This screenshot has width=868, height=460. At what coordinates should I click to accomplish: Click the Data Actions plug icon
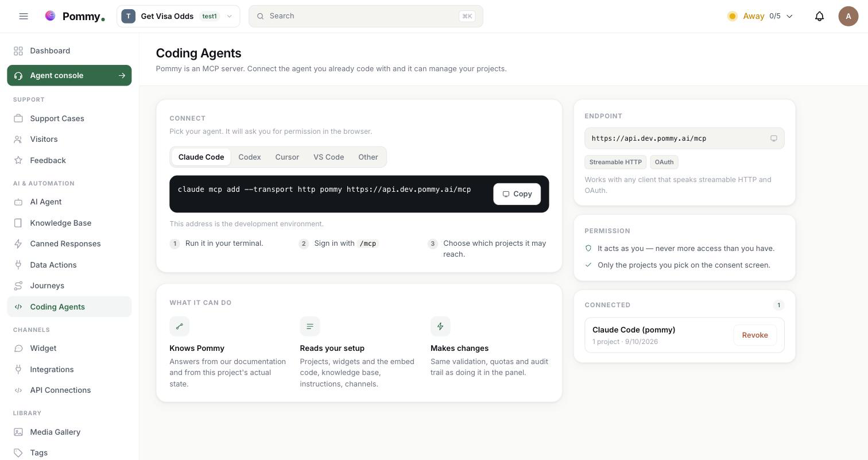[18, 265]
